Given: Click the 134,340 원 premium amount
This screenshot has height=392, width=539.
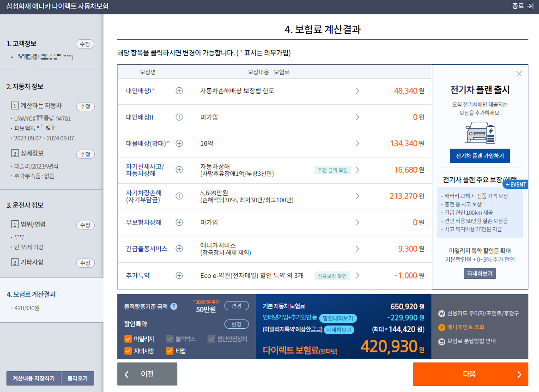Looking at the screenshot, I should point(407,144).
